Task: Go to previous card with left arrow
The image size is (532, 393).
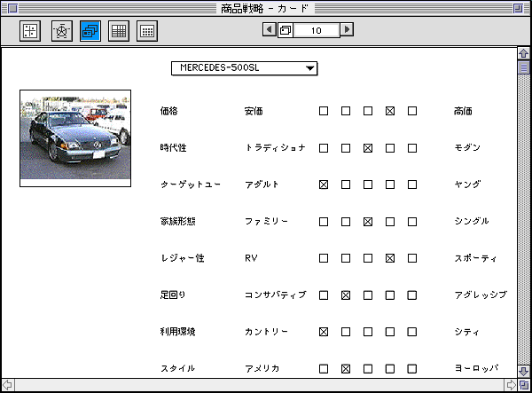Action: point(270,29)
